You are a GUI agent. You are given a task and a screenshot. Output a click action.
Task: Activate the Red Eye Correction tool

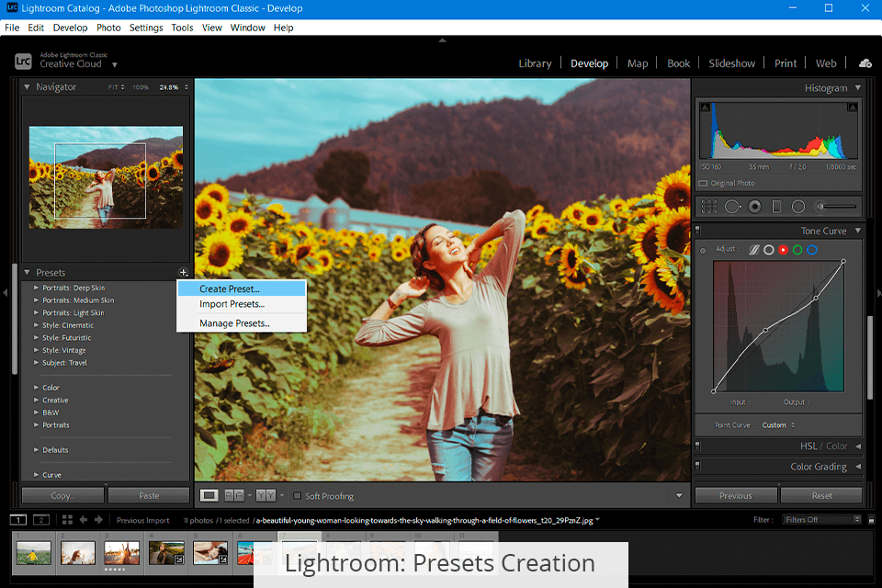[754, 207]
